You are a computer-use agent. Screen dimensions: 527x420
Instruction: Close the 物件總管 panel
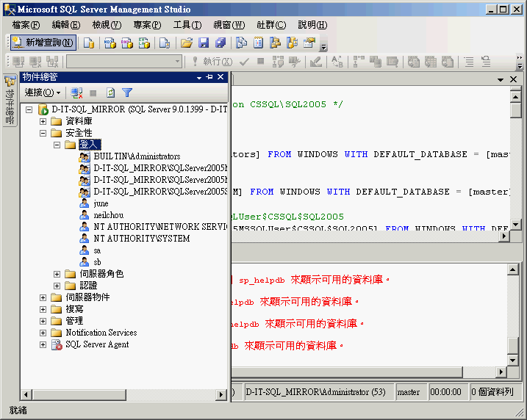pos(221,77)
